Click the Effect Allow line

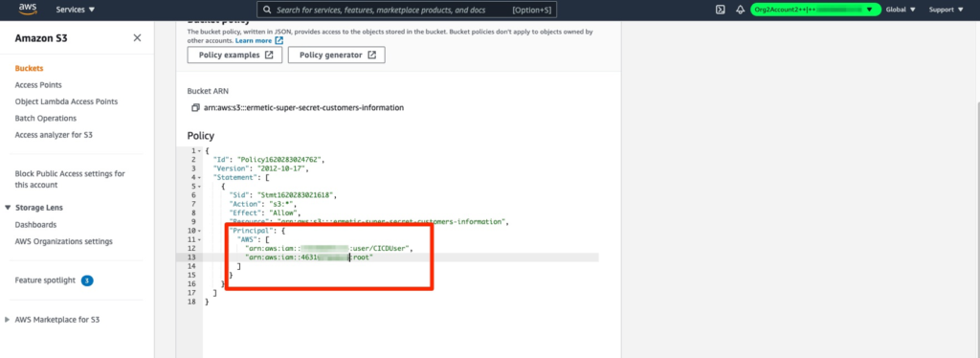pyautogui.click(x=264, y=213)
